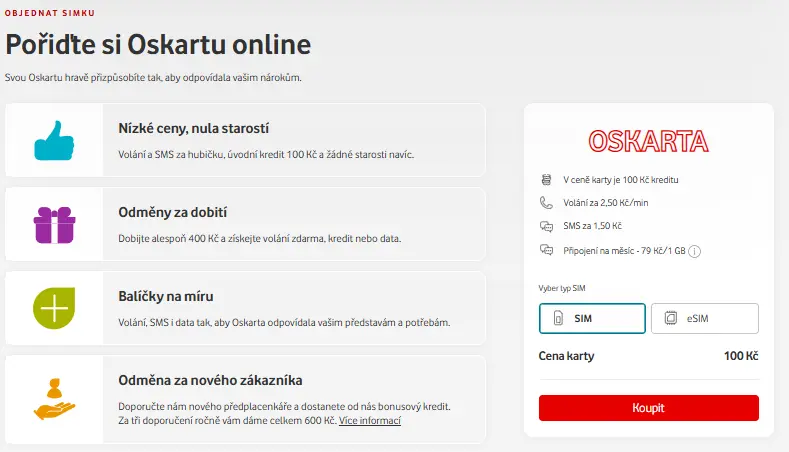Click 'V ceně karty je 100 Kč kreditu'

tap(620, 180)
